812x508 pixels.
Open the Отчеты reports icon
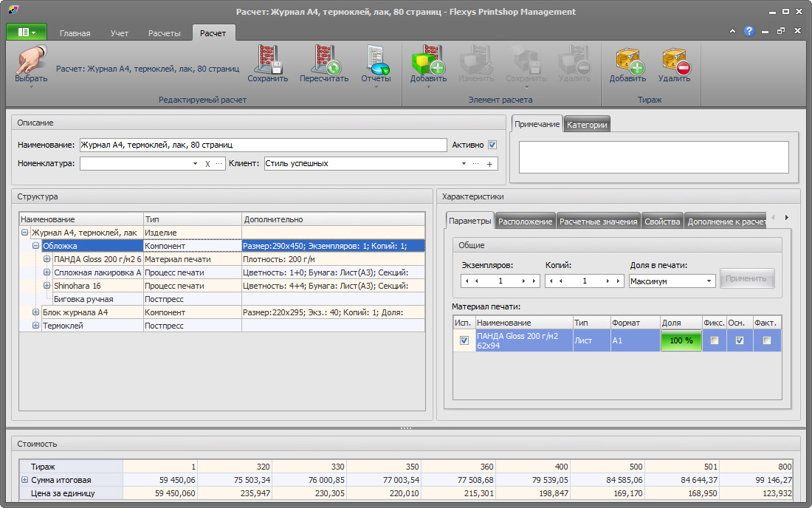click(x=376, y=60)
